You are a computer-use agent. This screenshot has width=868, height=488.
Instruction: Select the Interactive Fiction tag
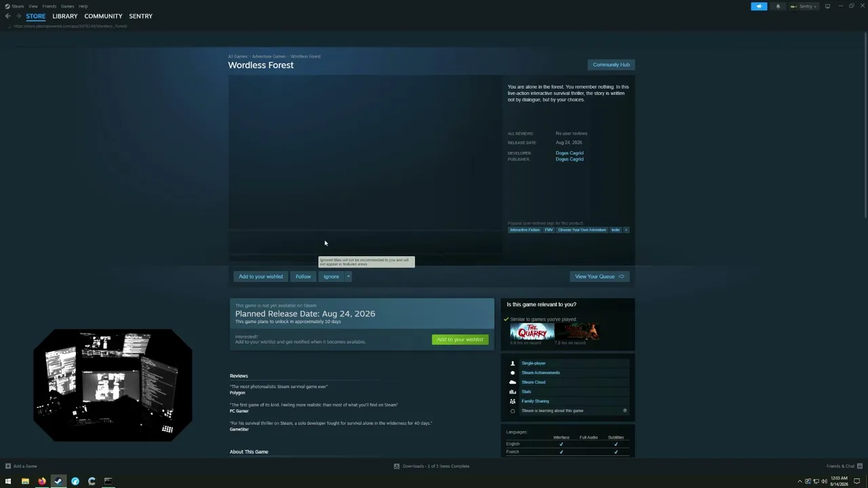pos(525,230)
